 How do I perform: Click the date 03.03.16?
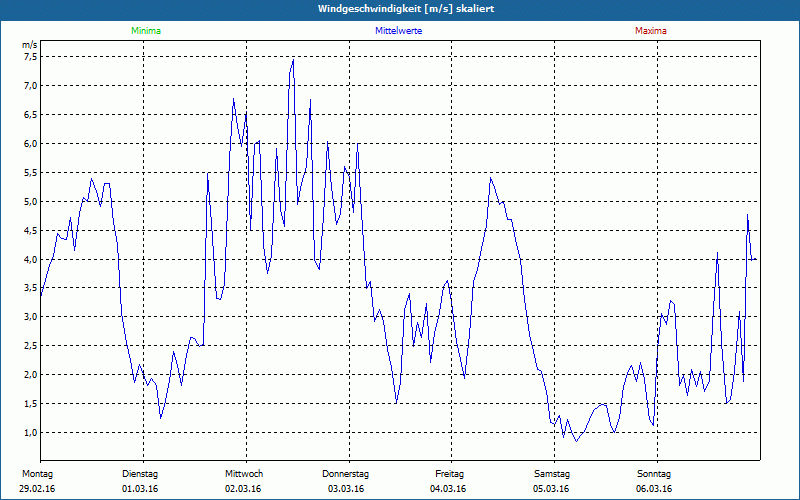(x=346, y=489)
